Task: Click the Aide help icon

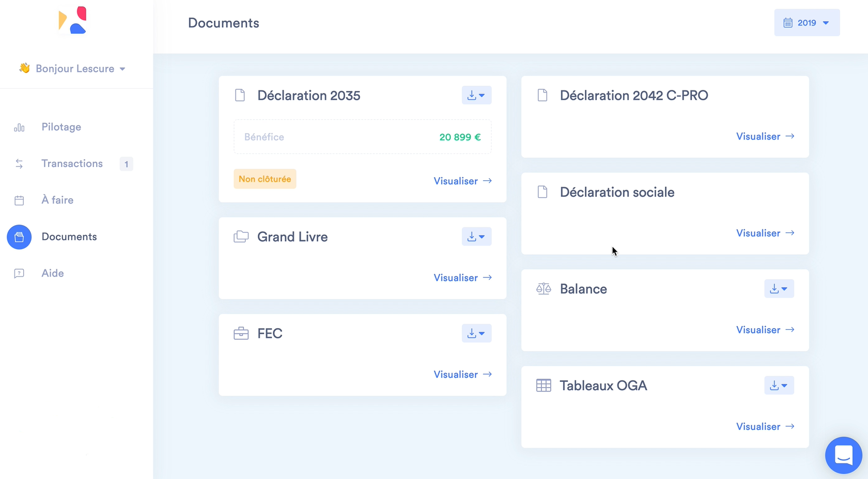Action: [x=19, y=273]
